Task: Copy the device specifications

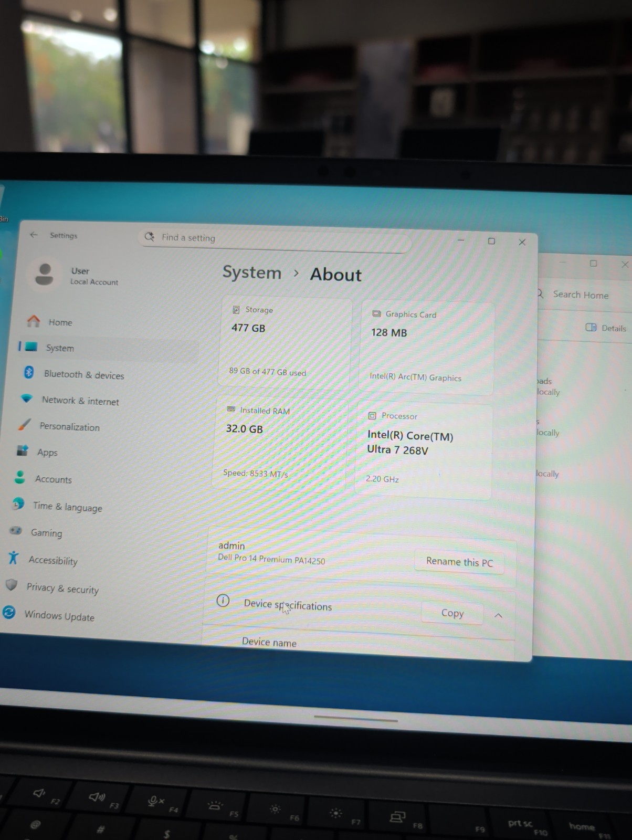Action: pos(452,613)
